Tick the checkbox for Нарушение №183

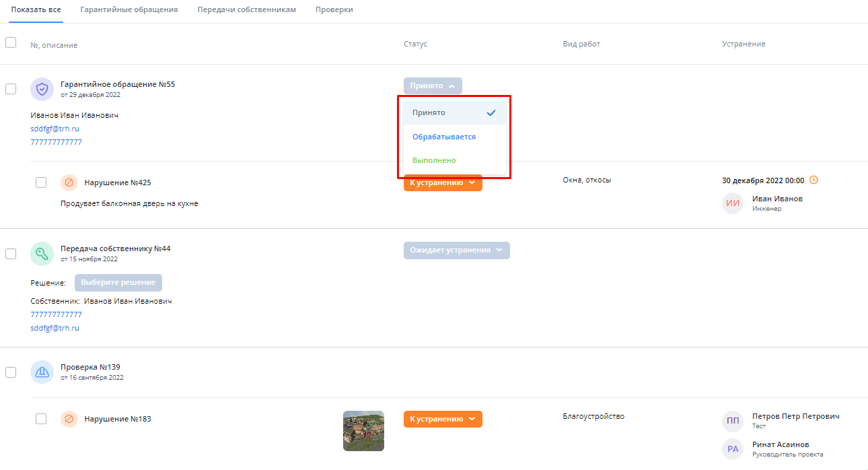point(41,419)
